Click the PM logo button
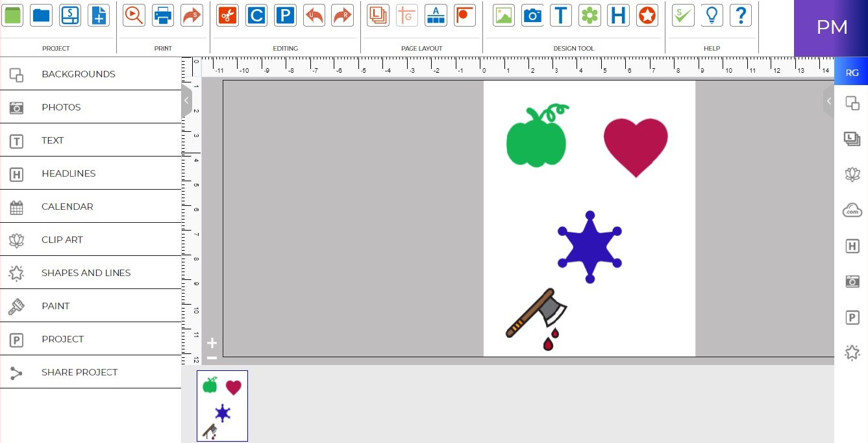This screenshot has width=868, height=443. click(831, 28)
